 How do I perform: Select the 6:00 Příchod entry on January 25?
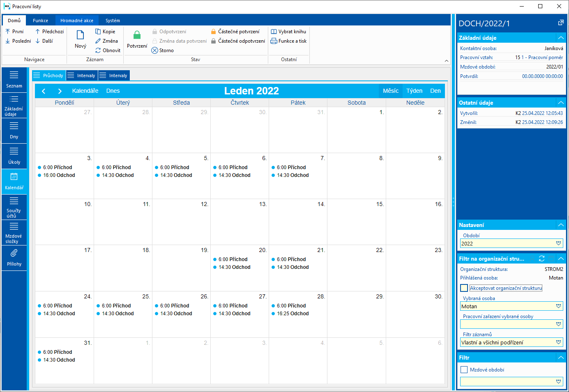click(114, 306)
